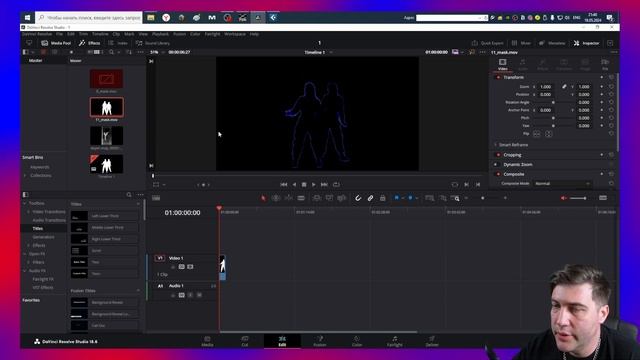Viewport: 640px width, 360px height.
Task: Open the File menu
Action: (x=60, y=34)
